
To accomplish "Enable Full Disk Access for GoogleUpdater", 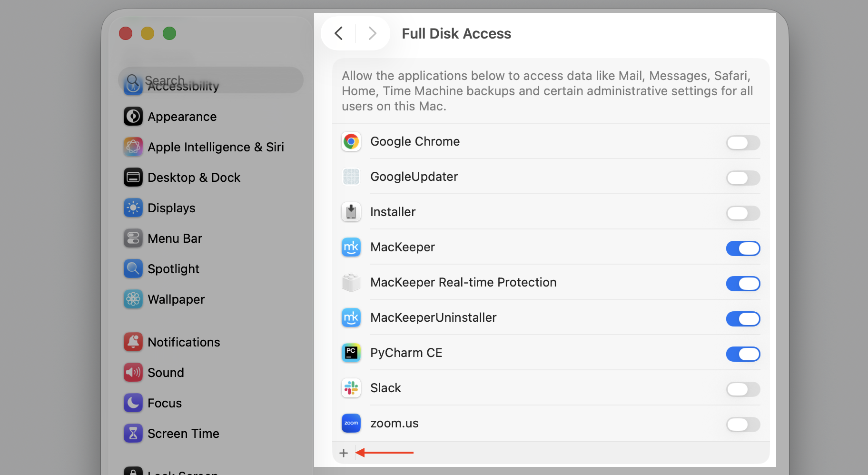I will pos(743,178).
